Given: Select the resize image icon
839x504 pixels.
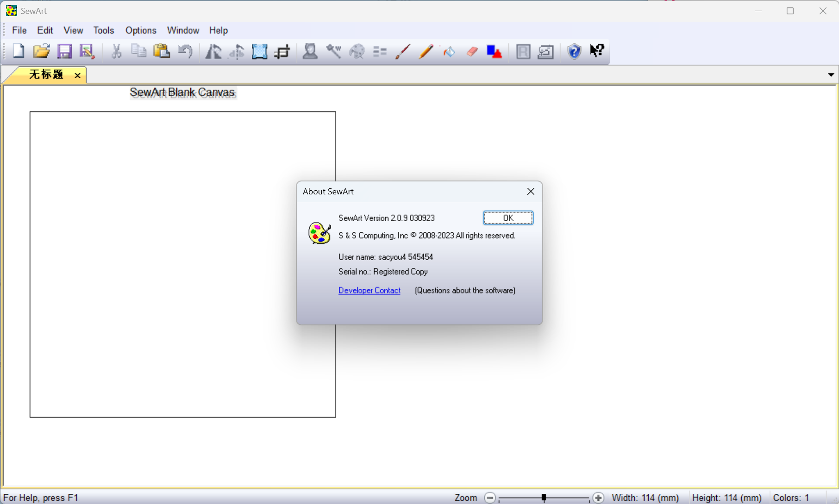Looking at the screenshot, I should 260,51.
